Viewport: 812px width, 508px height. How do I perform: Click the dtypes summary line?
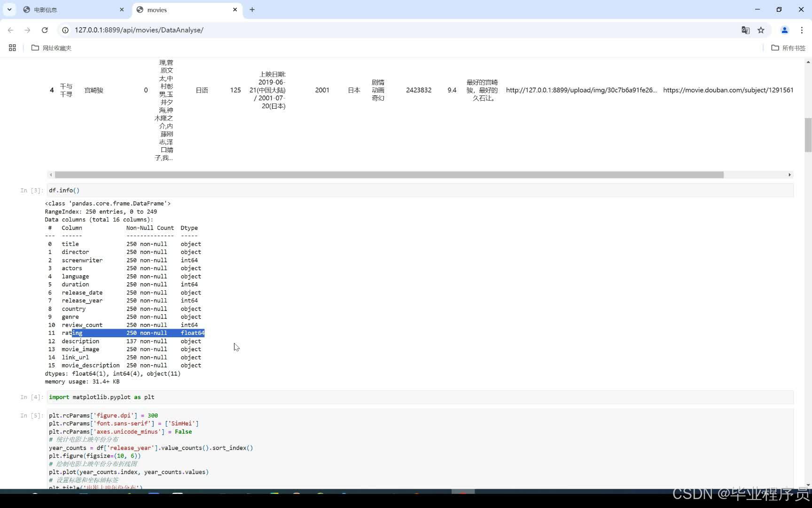[x=113, y=373]
